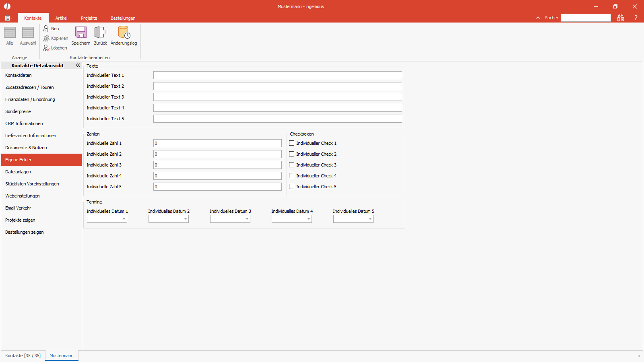The width and height of the screenshot is (644, 362).
Task: Enable Individueller Check 1 checkbox
Action: [x=292, y=143]
